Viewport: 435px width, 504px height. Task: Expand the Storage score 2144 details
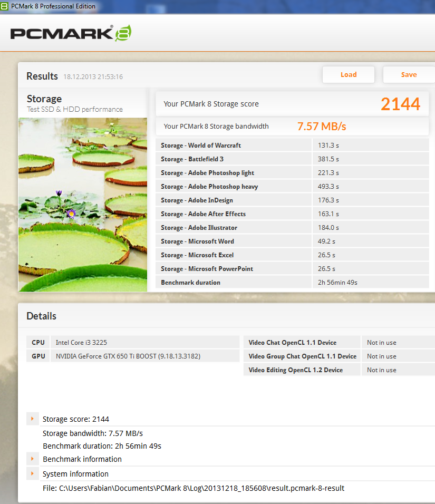pos(33,419)
